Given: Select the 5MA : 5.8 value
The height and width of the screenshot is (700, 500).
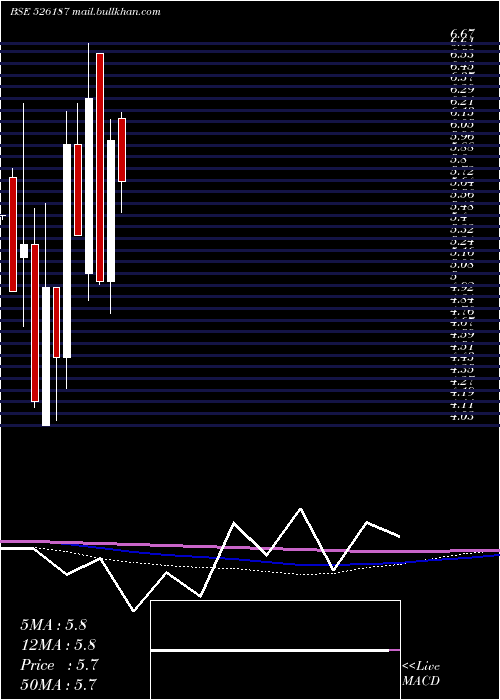Looking at the screenshot, I should [53, 625].
